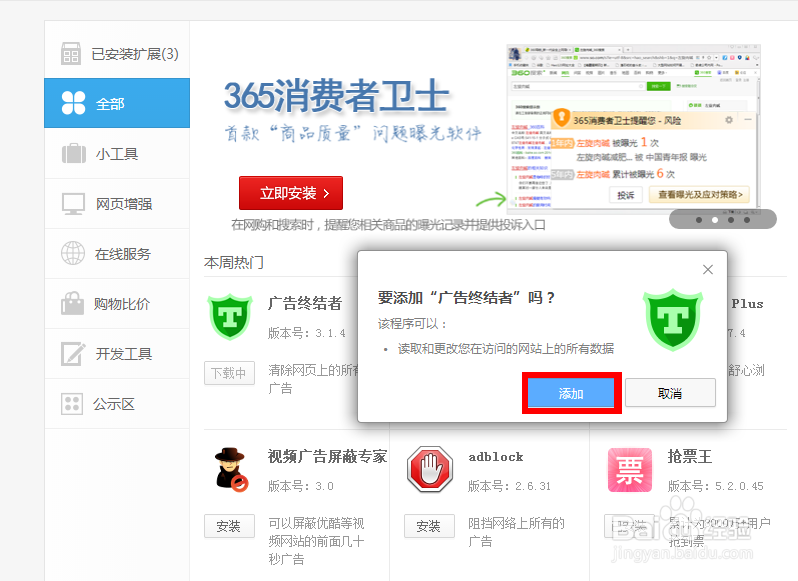
Task: Click 安装 for adblock
Action: (x=429, y=526)
